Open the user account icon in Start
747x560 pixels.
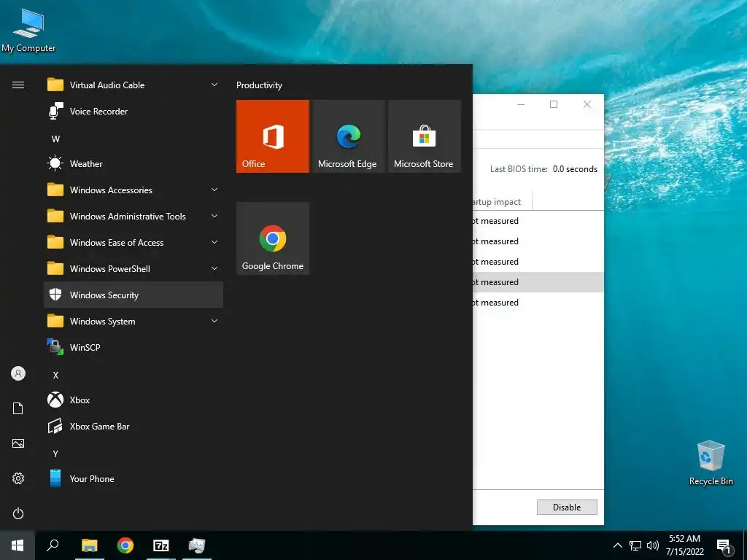point(18,373)
